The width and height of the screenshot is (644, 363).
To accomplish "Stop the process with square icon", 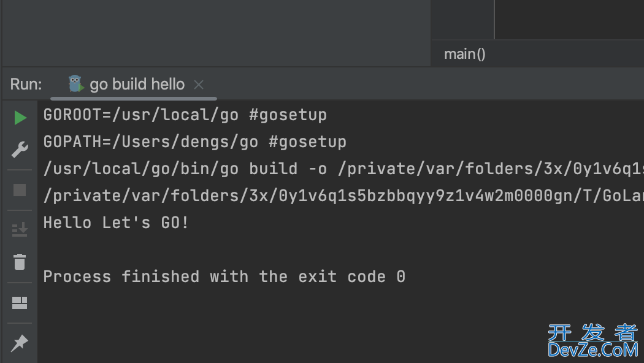I will (x=20, y=190).
